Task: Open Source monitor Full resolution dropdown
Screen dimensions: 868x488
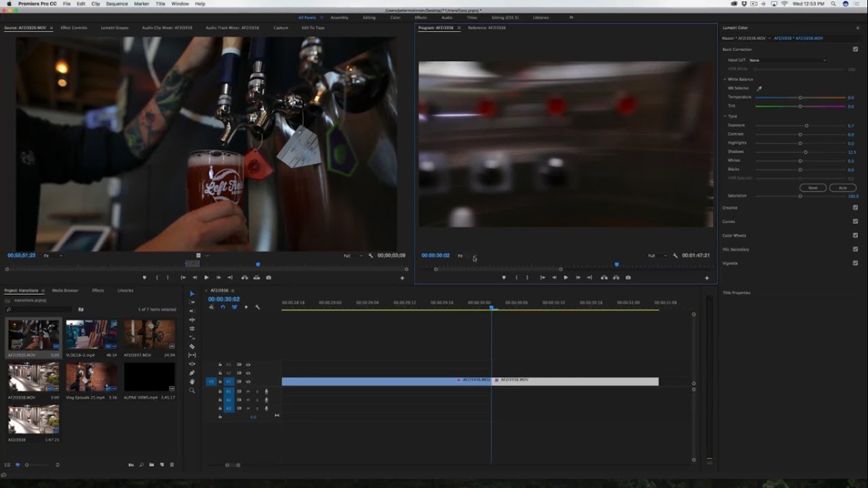Action: 352,256
